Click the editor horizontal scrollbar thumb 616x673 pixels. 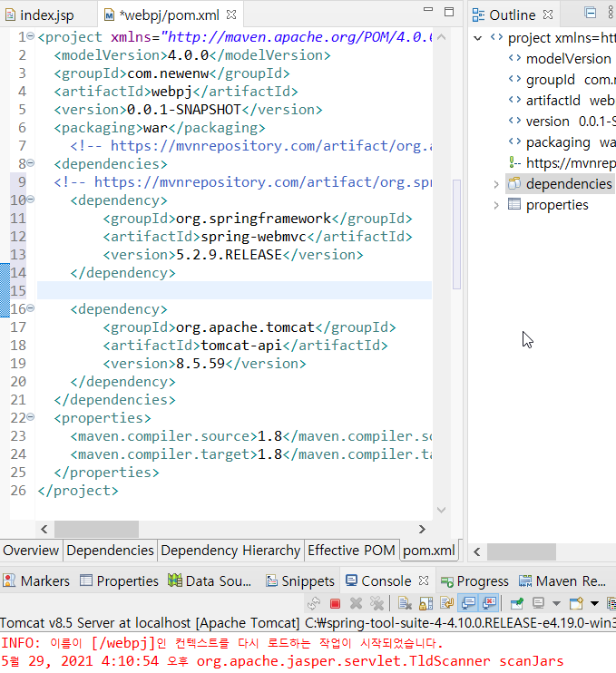tap(96, 529)
